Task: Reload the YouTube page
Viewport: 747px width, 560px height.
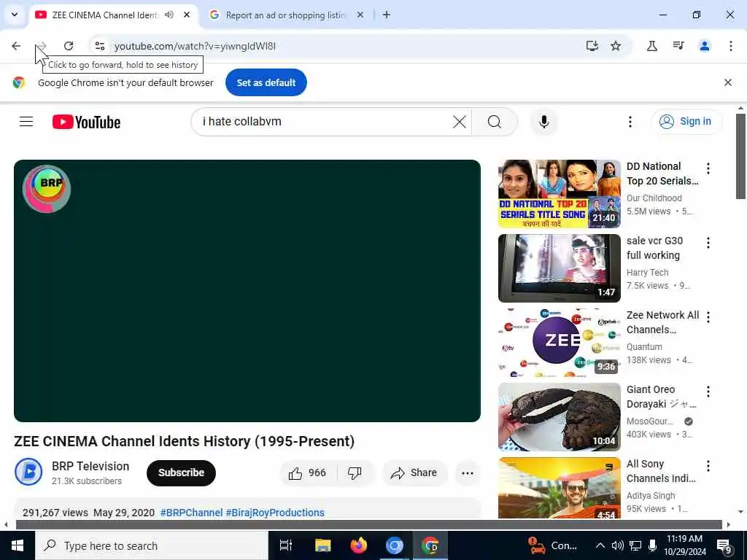Action: coord(69,46)
